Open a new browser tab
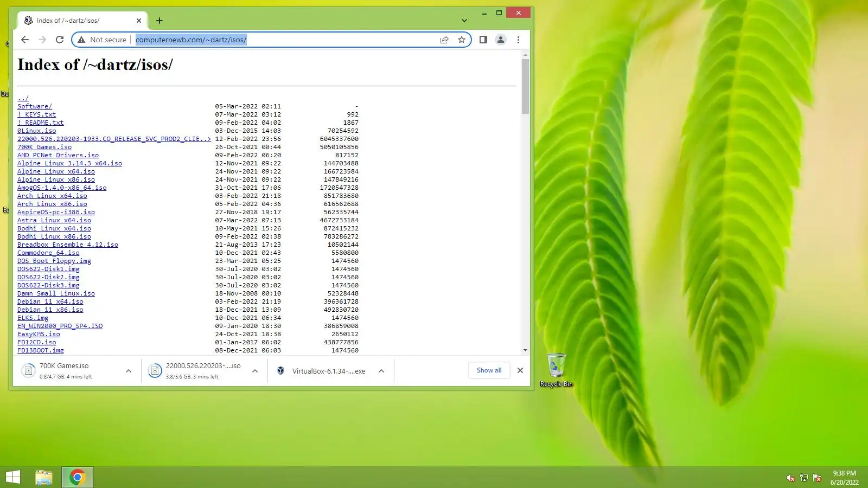The height and width of the screenshot is (488, 868). (x=159, y=21)
